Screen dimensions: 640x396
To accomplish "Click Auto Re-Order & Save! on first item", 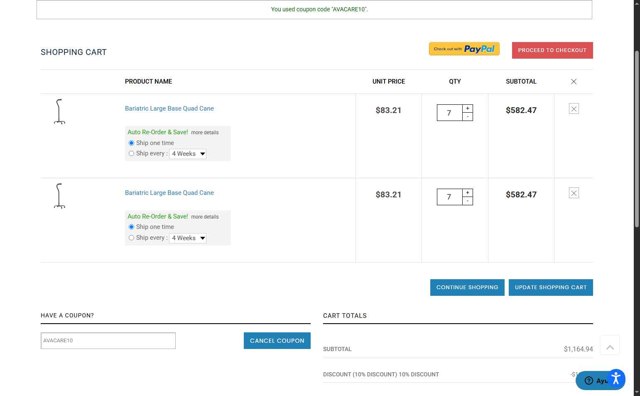I will [x=158, y=132].
